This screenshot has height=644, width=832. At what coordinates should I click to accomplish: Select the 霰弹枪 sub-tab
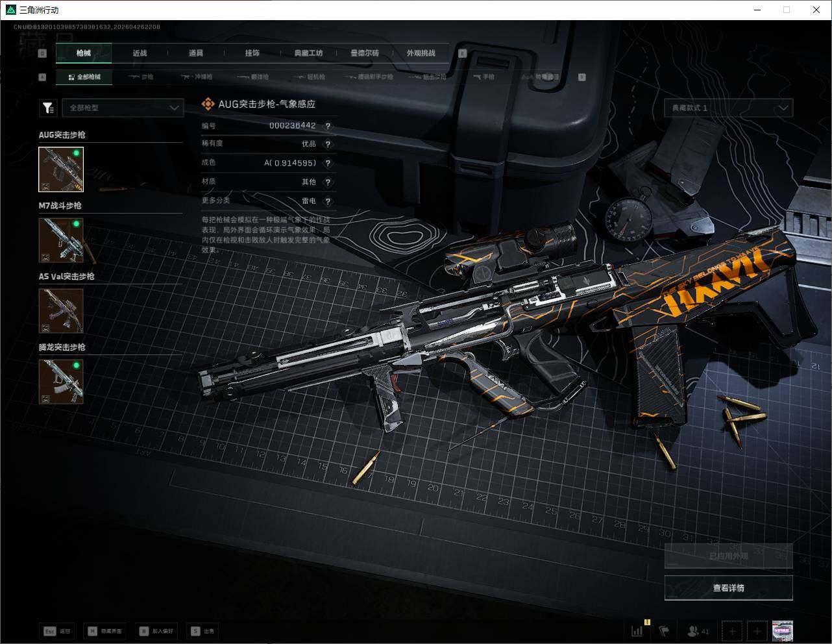click(x=253, y=77)
